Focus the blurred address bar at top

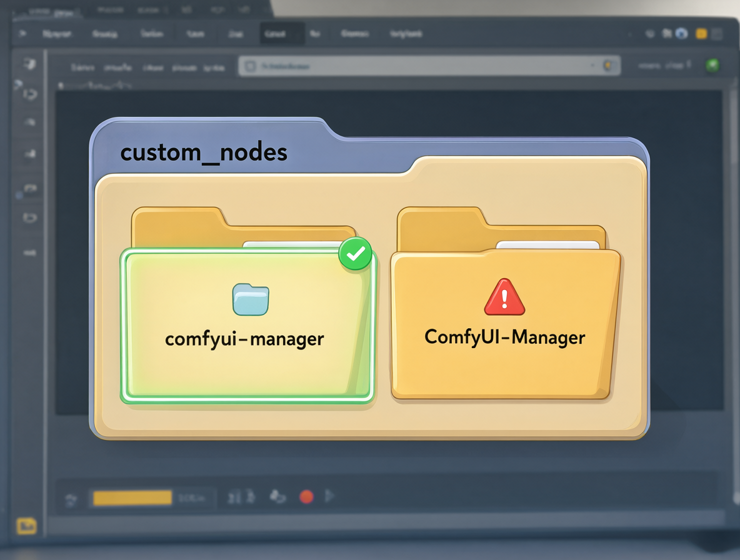pyautogui.click(x=429, y=66)
